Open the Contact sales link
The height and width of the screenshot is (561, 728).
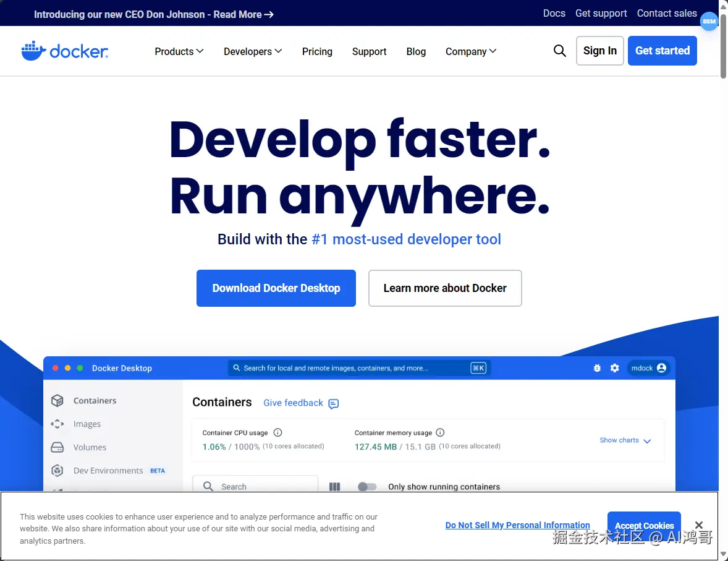(x=667, y=14)
